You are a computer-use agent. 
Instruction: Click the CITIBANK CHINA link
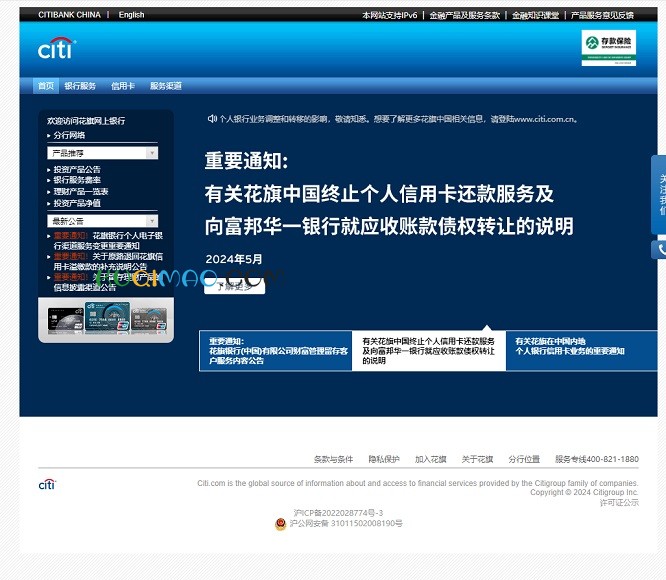click(69, 15)
